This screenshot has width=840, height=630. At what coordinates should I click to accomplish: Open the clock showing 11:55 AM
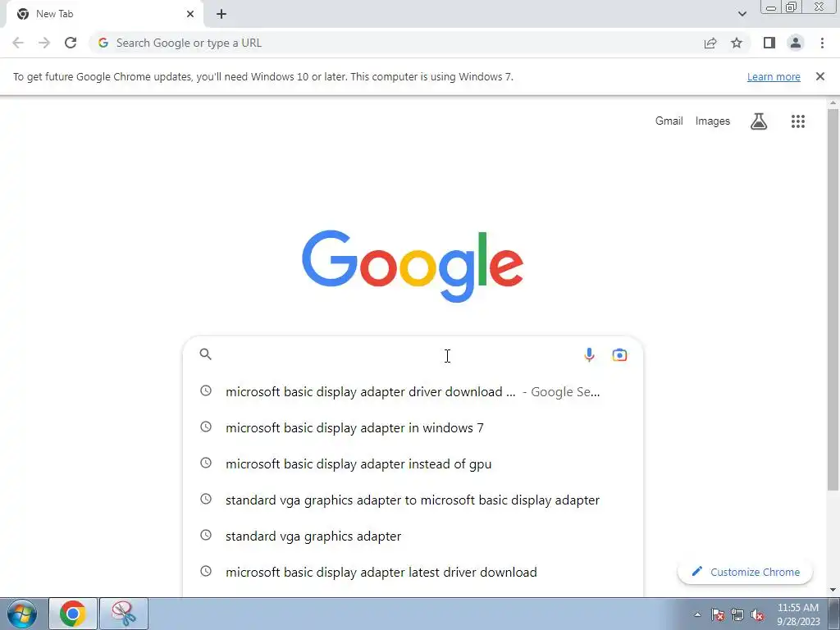pos(798,614)
